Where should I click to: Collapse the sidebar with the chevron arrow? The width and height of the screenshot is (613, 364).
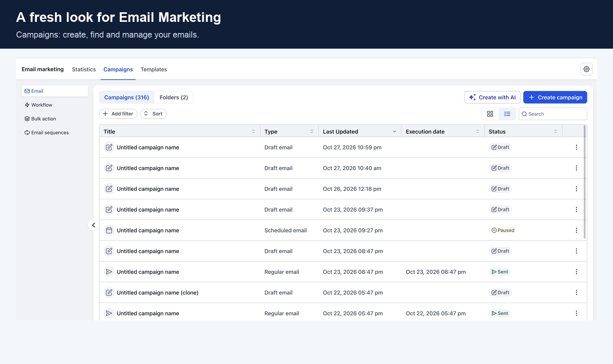pos(93,225)
